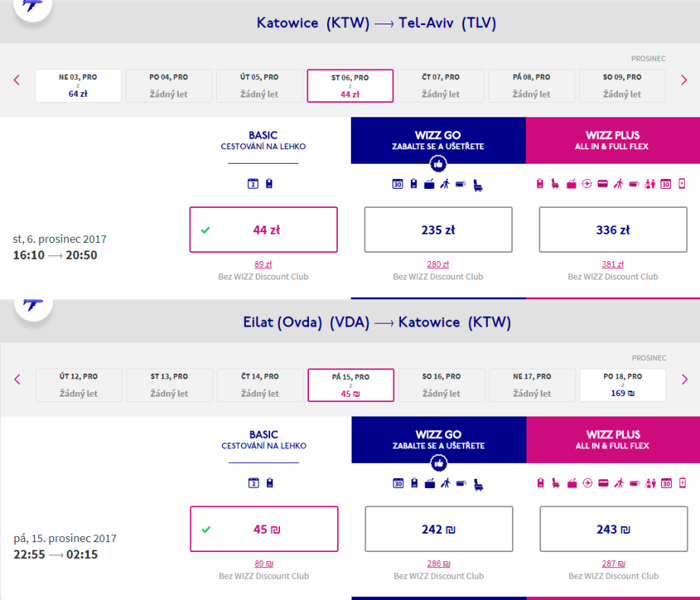The width and height of the screenshot is (700, 600).
Task: Click the walking passenger icon under Eilat flight WIZZ GO
Action: (445, 483)
